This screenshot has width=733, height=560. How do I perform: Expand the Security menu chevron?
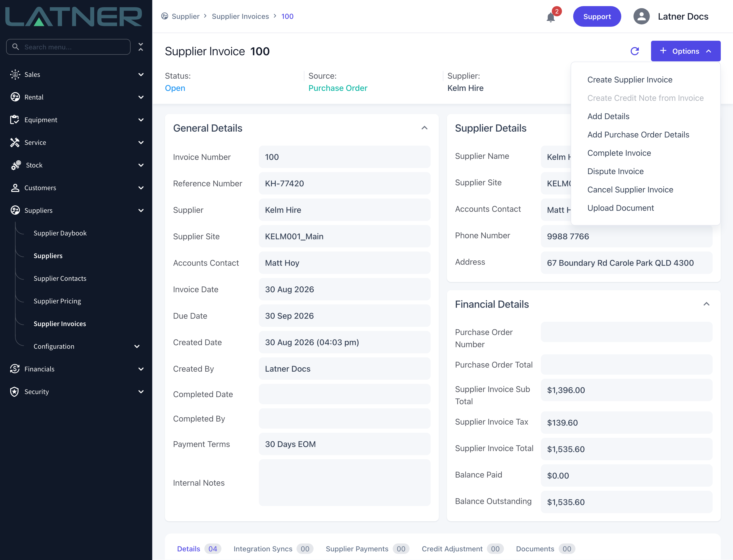pyautogui.click(x=141, y=391)
